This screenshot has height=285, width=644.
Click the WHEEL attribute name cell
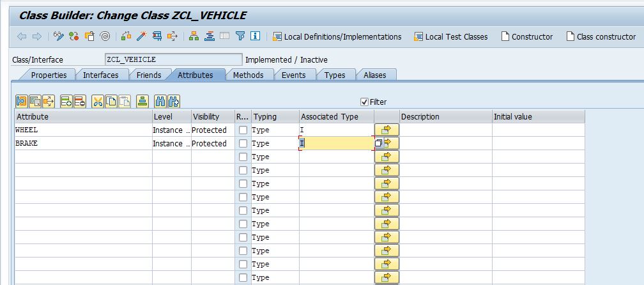tap(83, 130)
